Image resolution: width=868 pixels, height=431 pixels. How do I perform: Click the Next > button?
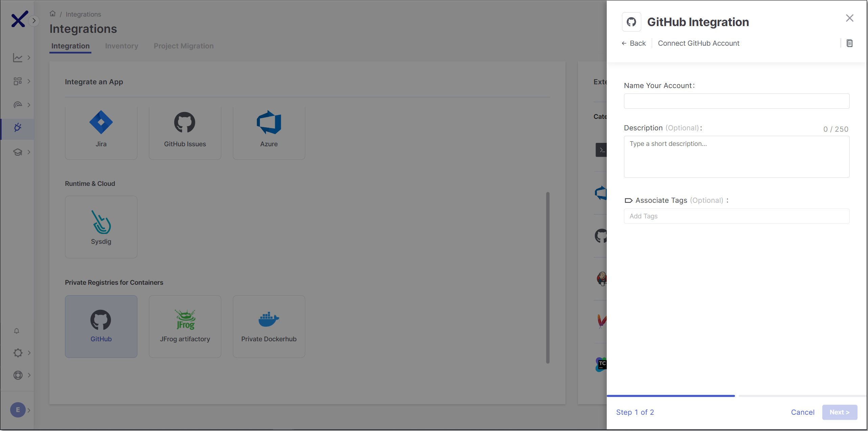pos(840,412)
